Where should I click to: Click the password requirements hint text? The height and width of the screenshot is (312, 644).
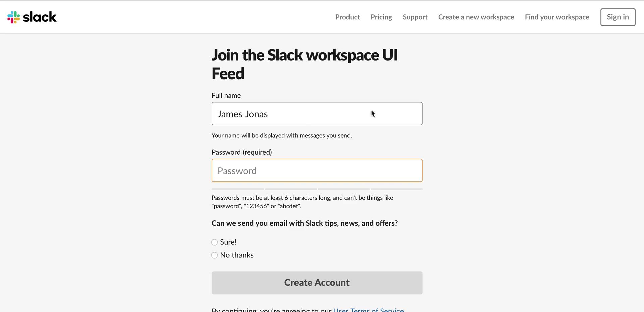(x=302, y=202)
